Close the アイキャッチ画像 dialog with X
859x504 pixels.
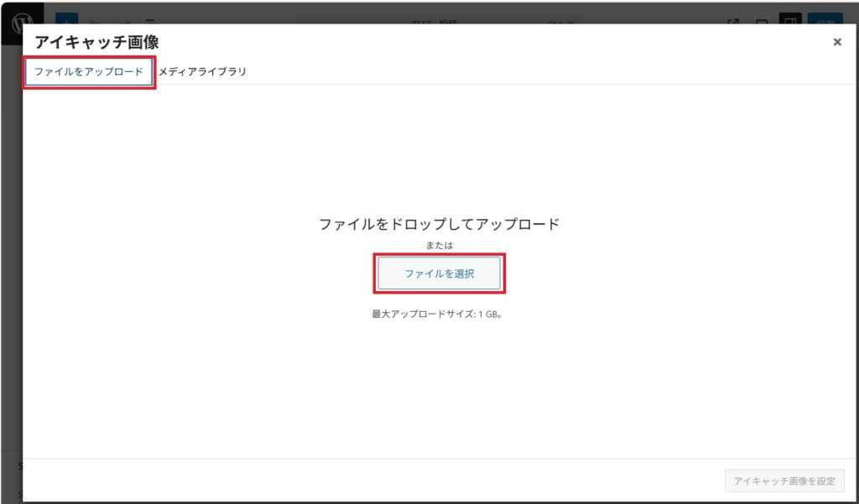pyautogui.click(x=837, y=42)
